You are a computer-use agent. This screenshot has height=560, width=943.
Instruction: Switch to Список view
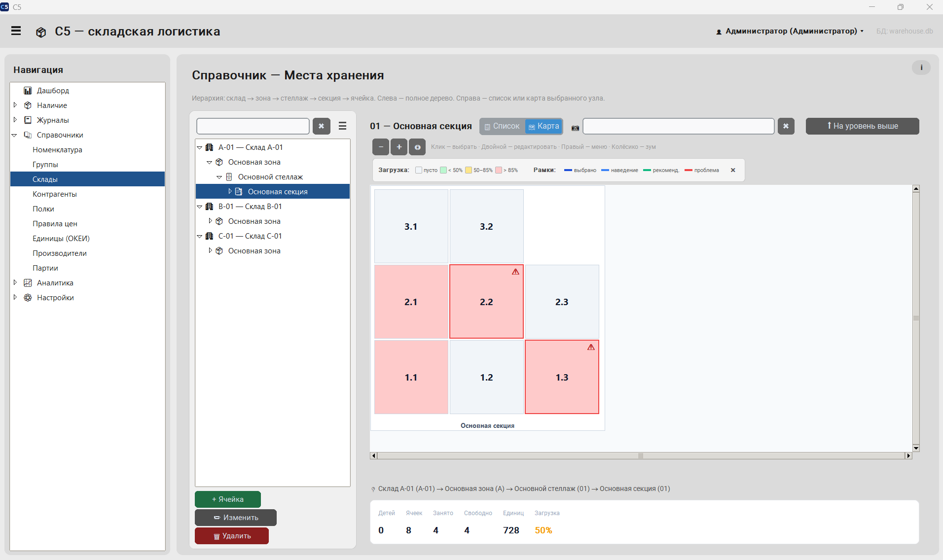[x=502, y=126]
